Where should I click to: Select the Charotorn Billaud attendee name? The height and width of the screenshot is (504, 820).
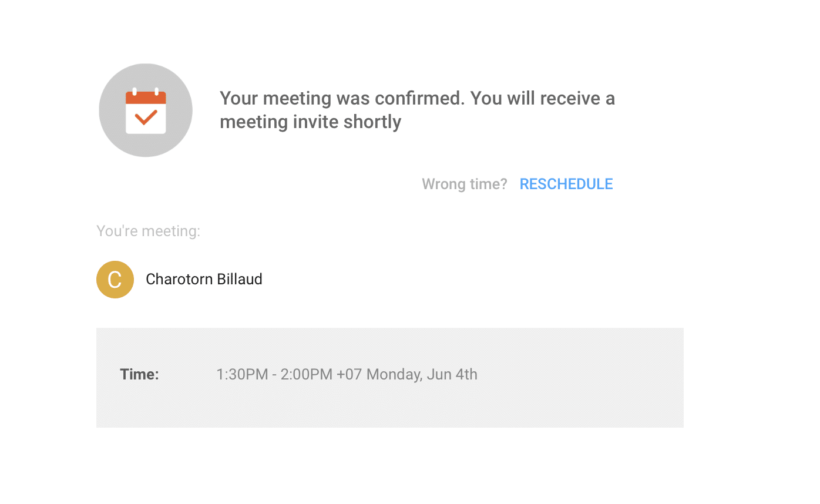click(x=204, y=279)
